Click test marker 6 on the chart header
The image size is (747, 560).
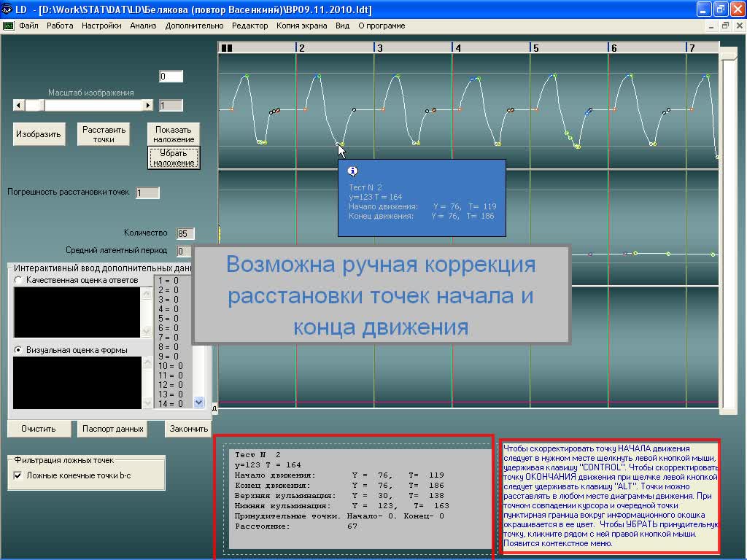click(614, 47)
